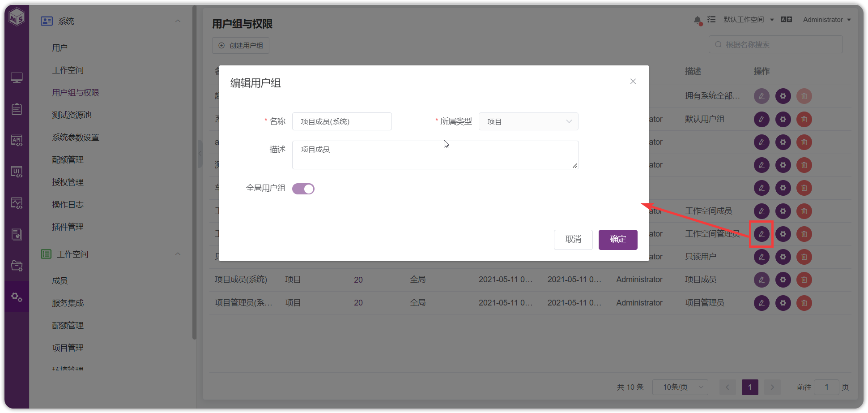Open 插件管理 in the sidebar
The width and height of the screenshot is (868, 413).
click(68, 227)
